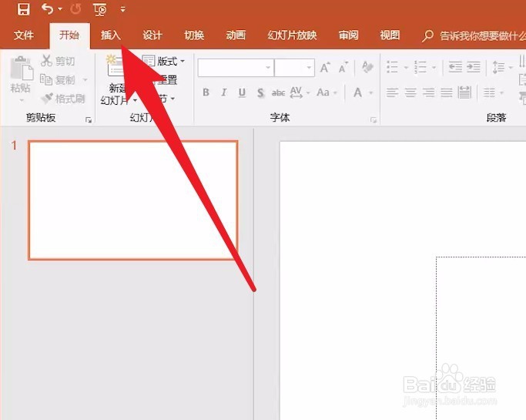Switch to the 插入 (Insert) tab
The image size is (526, 420).
pyautogui.click(x=110, y=35)
